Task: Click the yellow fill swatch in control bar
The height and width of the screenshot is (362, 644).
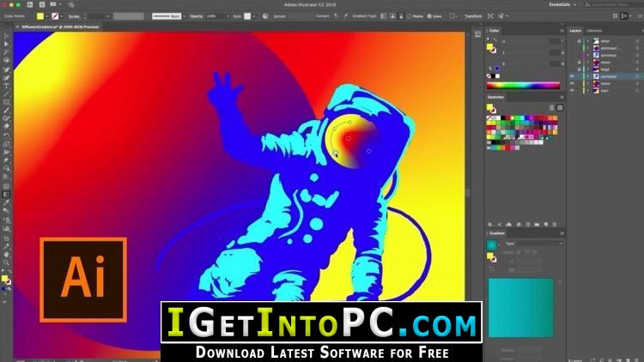Action: (39, 16)
